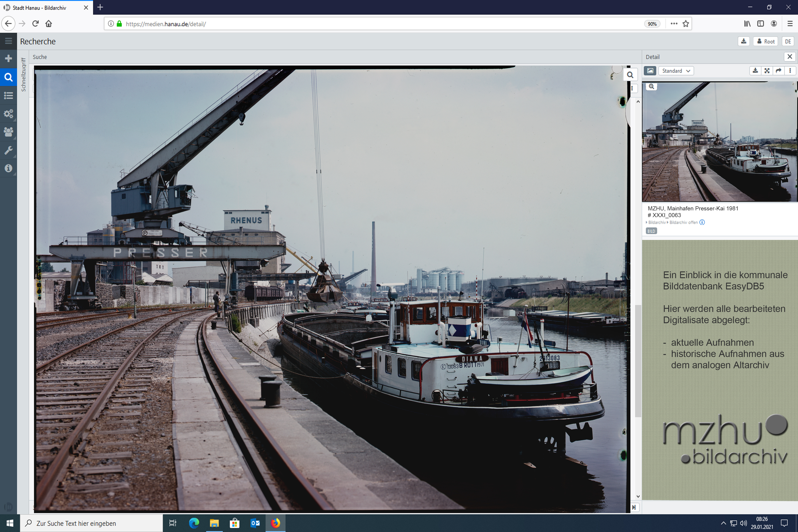Open the users group icon in sidebar
798x532 pixels.
coord(9,132)
